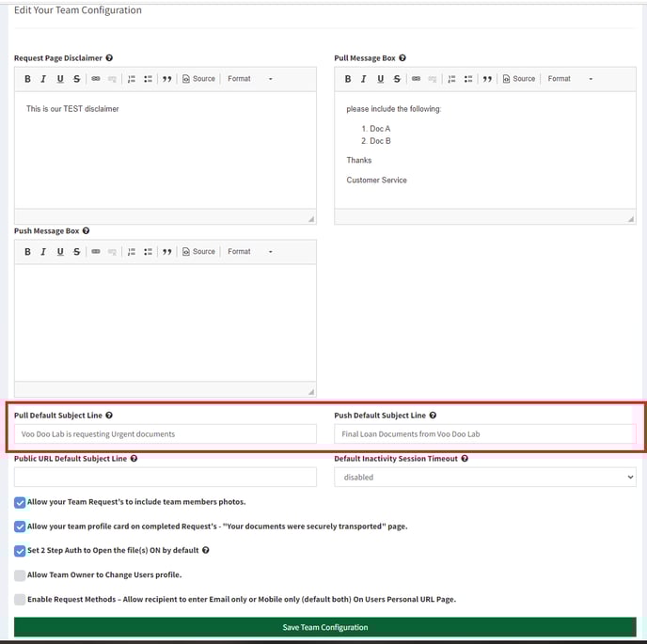Image resolution: width=647 pixels, height=644 pixels.
Task: Toggle Set 2 Step Auth checkbox
Action: point(21,551)
